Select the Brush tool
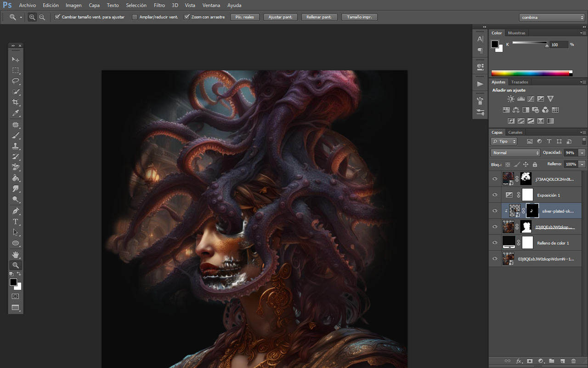Viewport: 588px width, 368px height. [16, 136]
